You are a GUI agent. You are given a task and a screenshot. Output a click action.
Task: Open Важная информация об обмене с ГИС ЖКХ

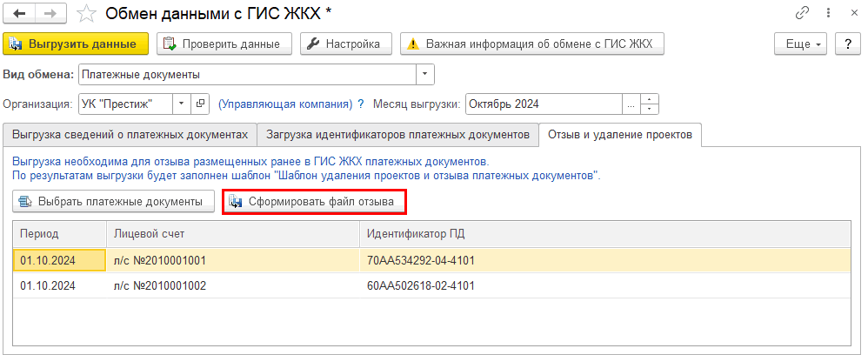point(531,44)
